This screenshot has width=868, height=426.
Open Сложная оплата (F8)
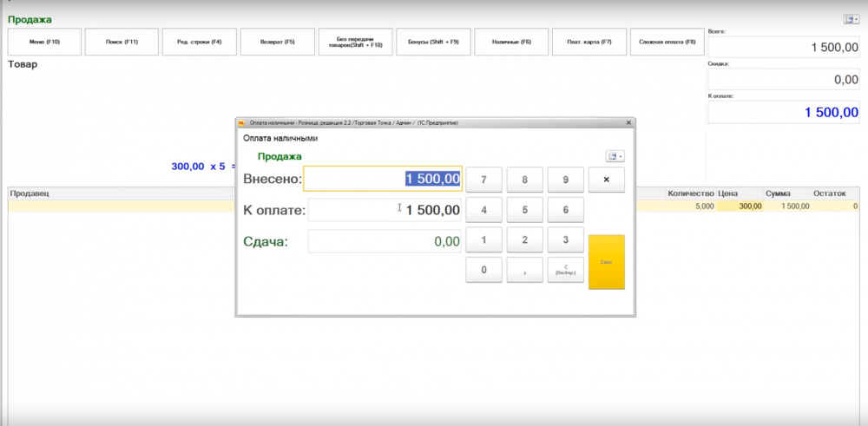667,42
